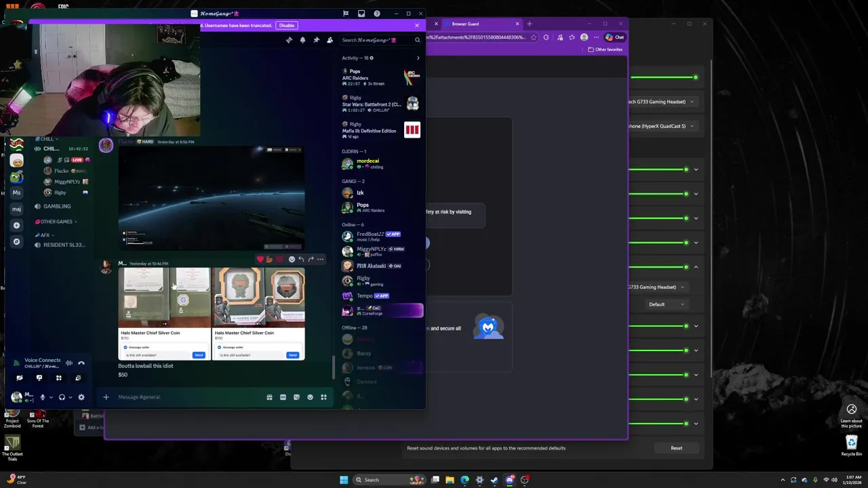Dismiss the purple streamer mode banner

(417, 26)
